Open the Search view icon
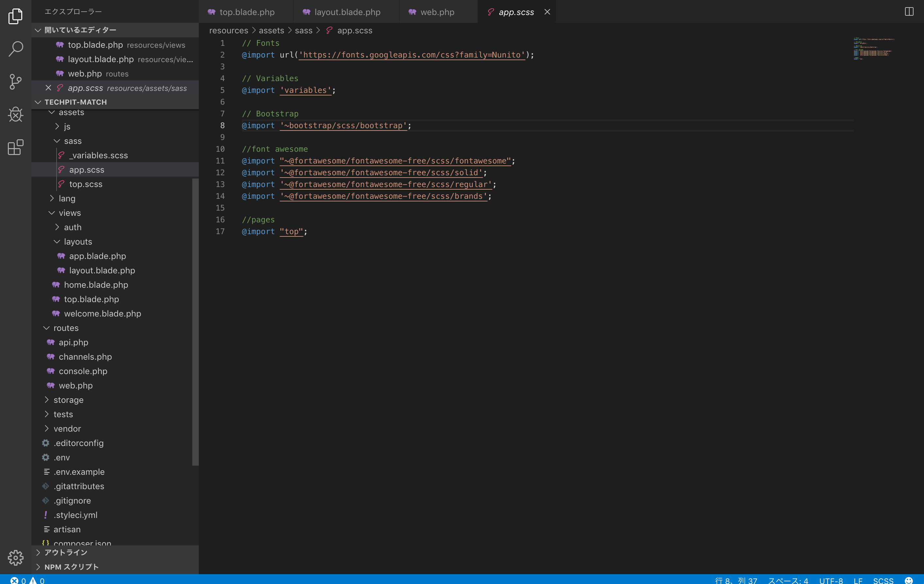924x584 pixels. coord(15,49)
